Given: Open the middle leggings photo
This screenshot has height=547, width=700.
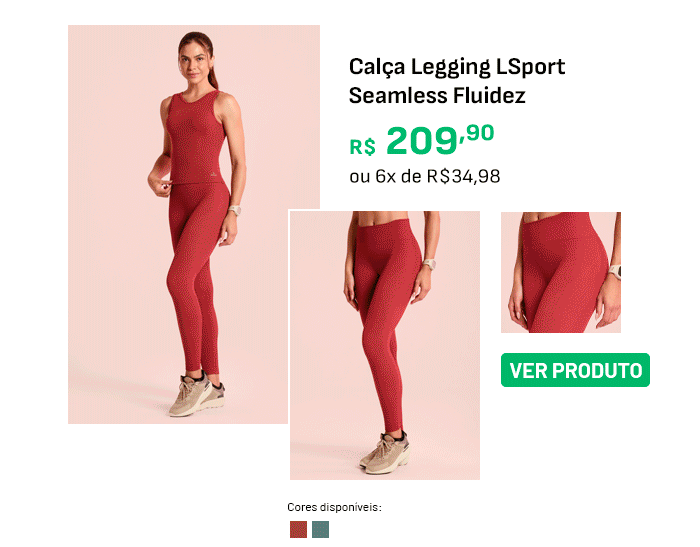Looking at the screenshot, I should (385, 345).
